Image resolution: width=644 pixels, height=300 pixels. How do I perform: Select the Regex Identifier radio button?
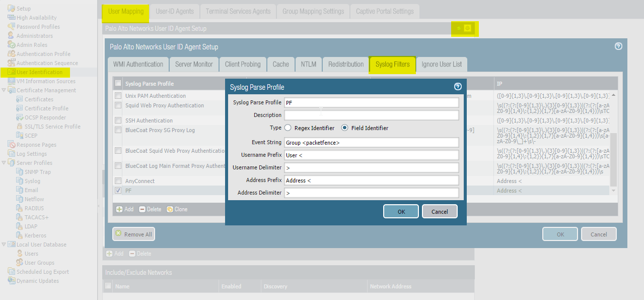[288, 127]
